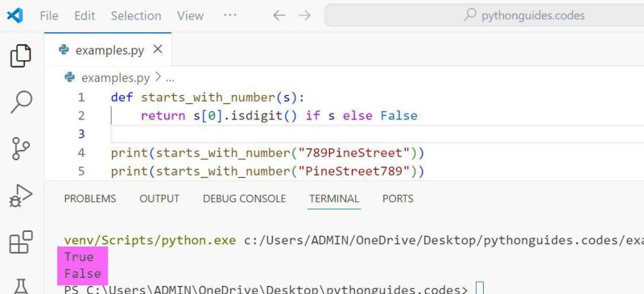The image size is (644, 294).
Task: Click line number 3 in the gutter
Action: point(81,134)
